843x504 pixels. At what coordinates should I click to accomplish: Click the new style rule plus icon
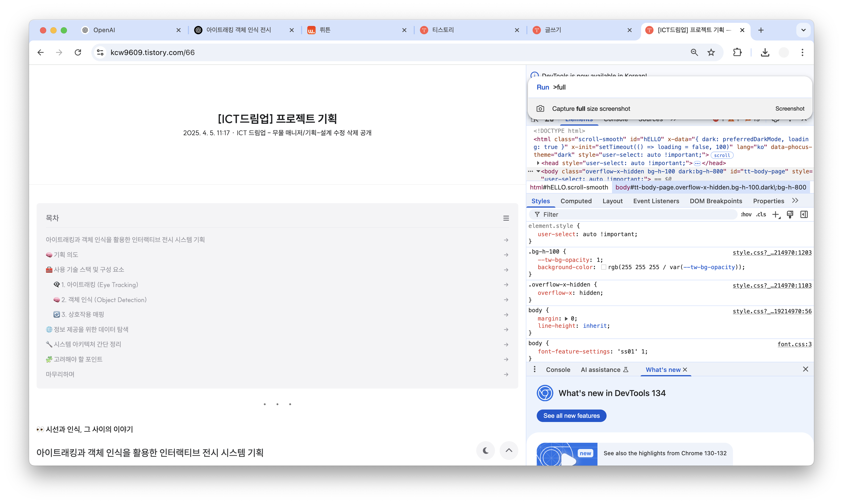tap(776, 215)
